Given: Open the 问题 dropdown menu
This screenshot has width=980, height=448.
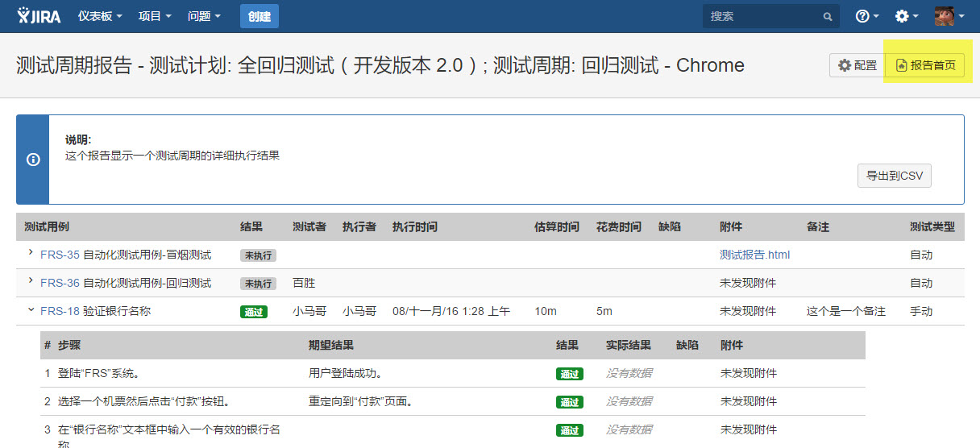Looking at the screenshot, I should (204, 16).
